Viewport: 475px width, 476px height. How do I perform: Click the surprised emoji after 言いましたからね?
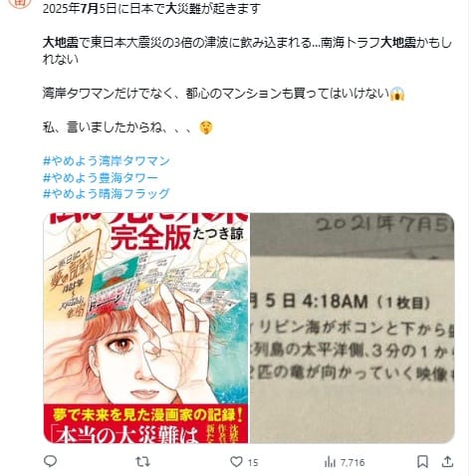click(206, 127)
